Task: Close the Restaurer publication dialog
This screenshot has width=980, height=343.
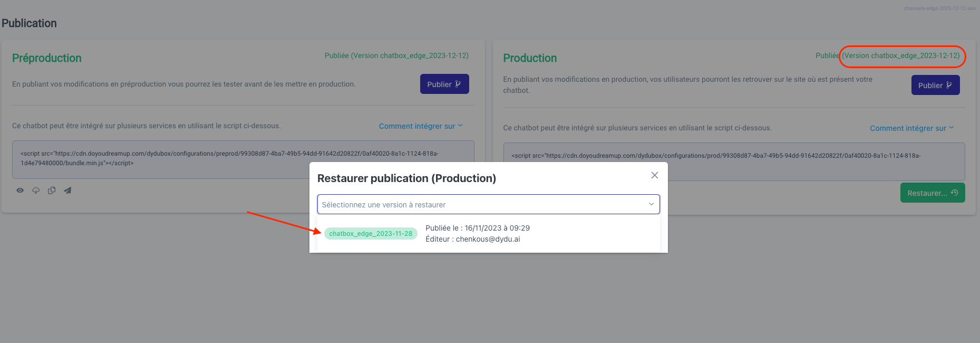Action: 655,175
